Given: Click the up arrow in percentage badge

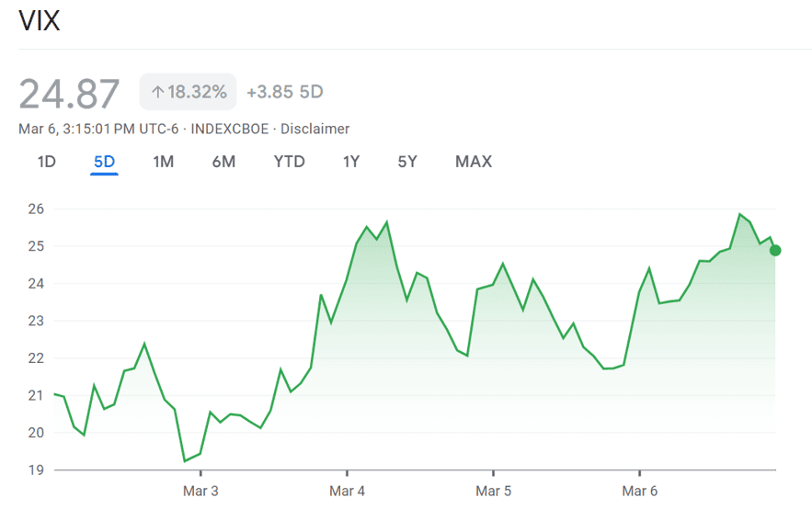Looking at the screenshot, I should coord(157,92).
